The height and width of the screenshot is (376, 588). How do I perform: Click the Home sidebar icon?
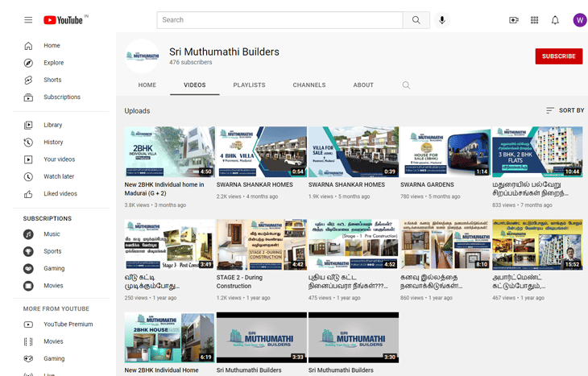click(28, 46)
